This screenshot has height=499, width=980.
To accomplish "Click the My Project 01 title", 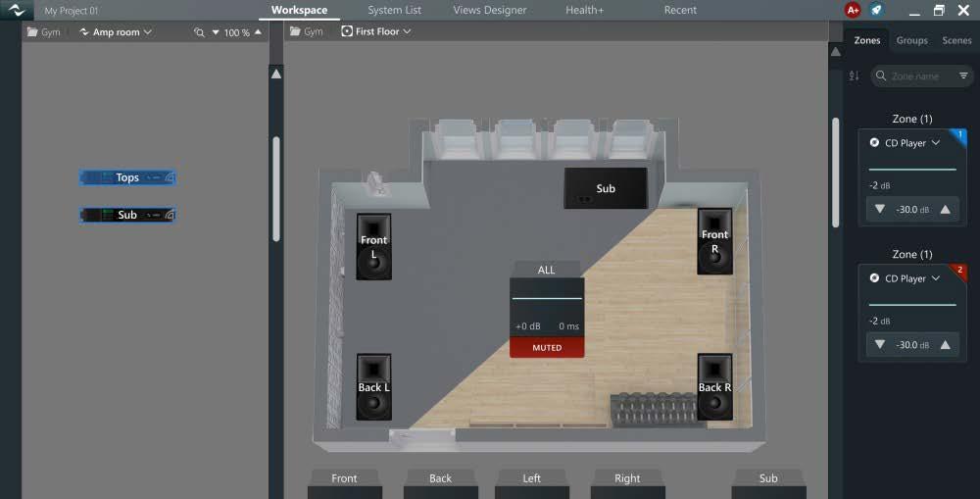I will pos(72,11).
